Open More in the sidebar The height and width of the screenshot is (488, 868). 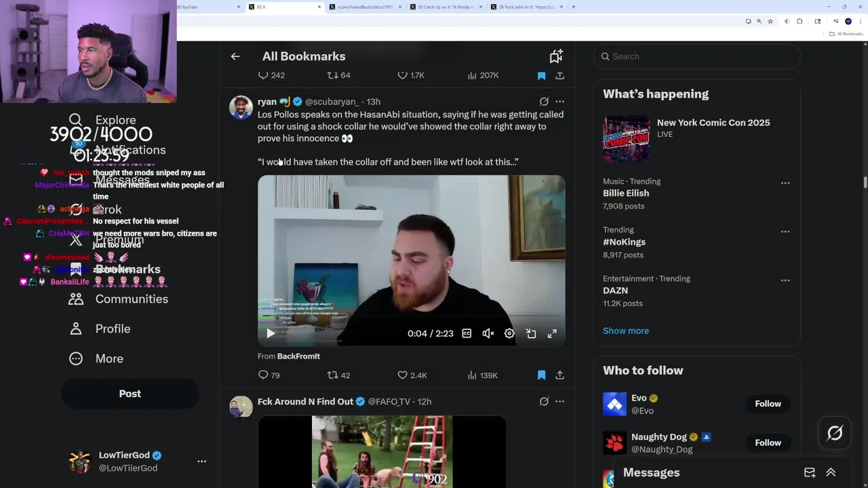[x=96, y=359]
